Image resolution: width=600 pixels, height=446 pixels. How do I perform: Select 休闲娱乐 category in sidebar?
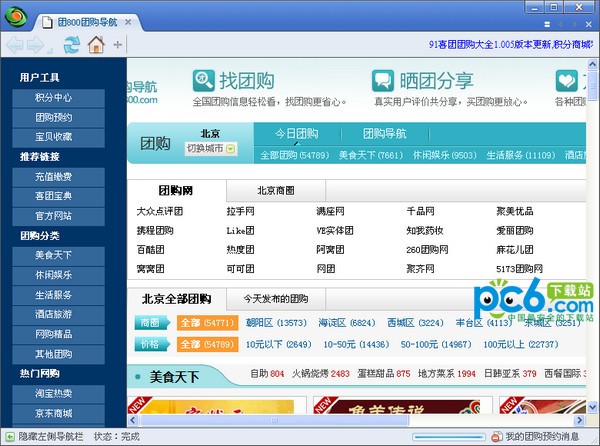coord(58,275)
